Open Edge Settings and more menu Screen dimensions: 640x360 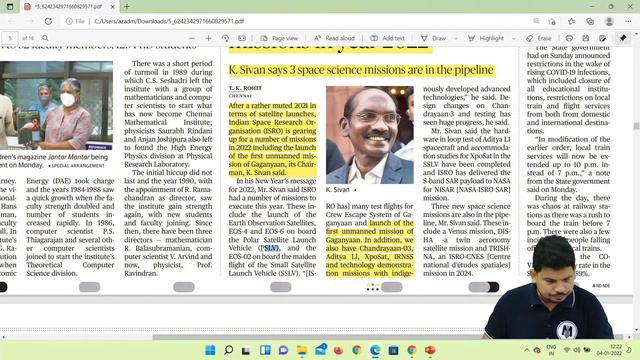coord(628,21)
